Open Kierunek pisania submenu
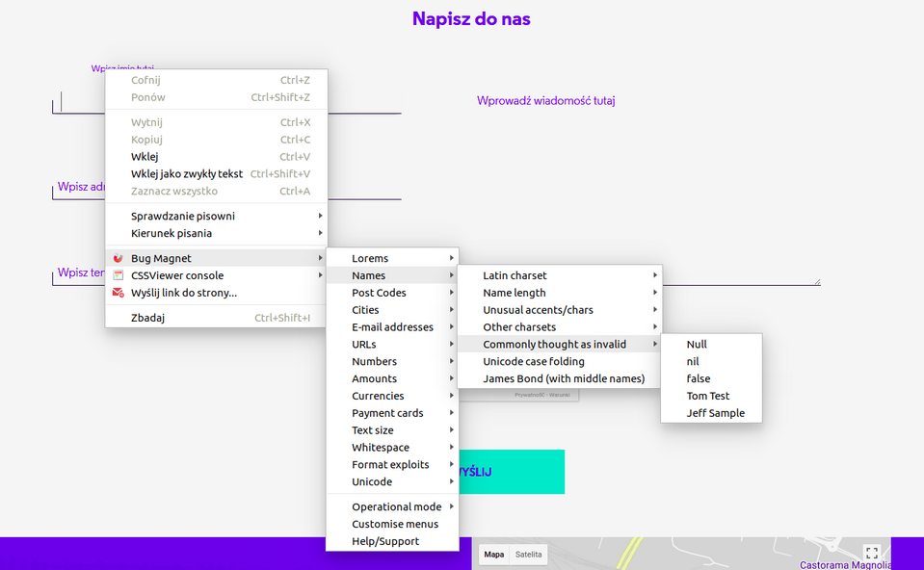924x570 pixels. [x=216, y=233]
